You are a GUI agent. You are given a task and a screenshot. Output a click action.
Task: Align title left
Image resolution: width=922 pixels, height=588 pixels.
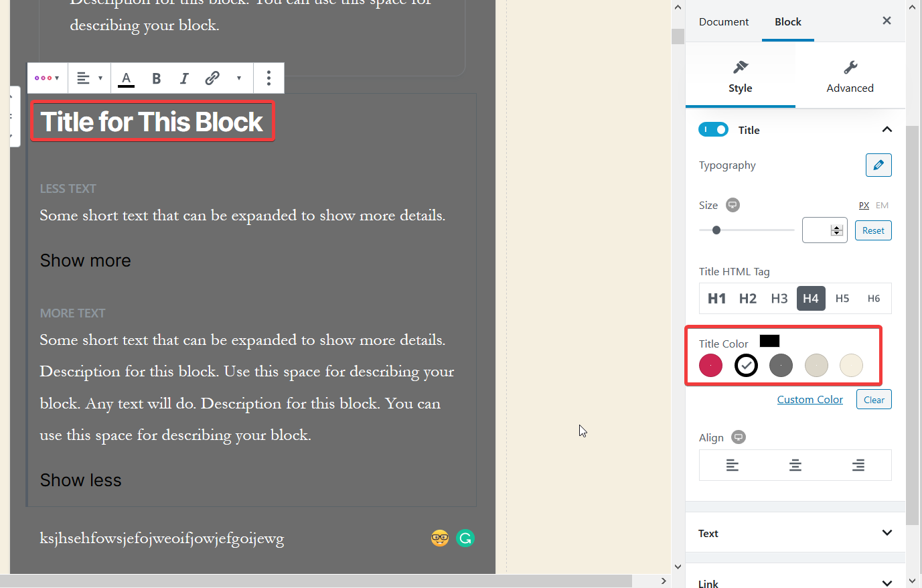point(732,465)
